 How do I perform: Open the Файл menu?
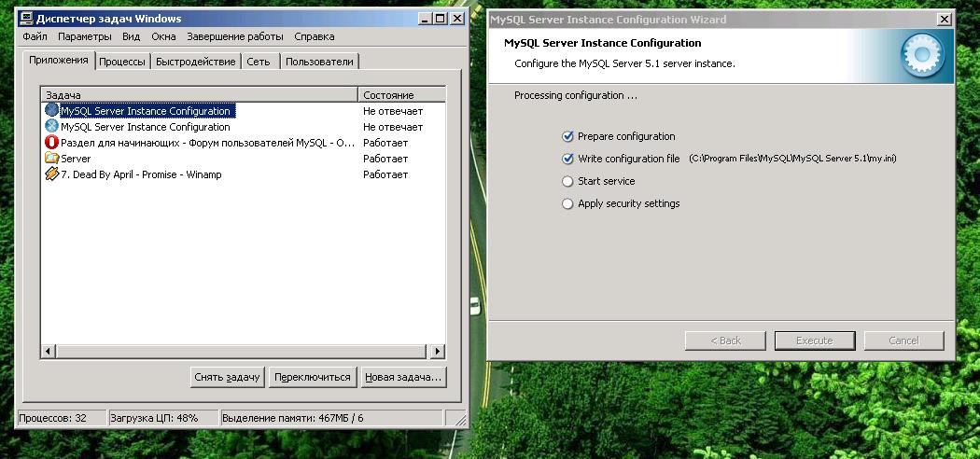tap(35, 36)
